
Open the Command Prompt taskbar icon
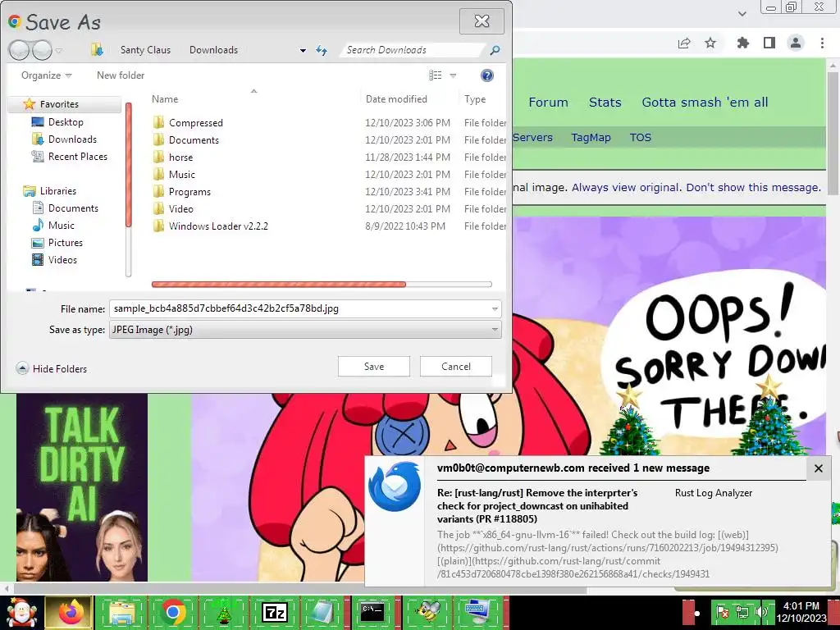[372, 612]
